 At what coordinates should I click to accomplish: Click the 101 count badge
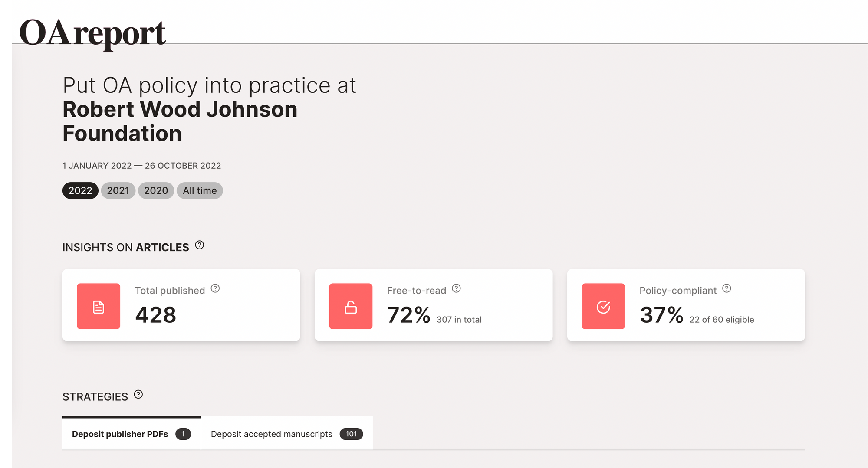tap(351, 434)
